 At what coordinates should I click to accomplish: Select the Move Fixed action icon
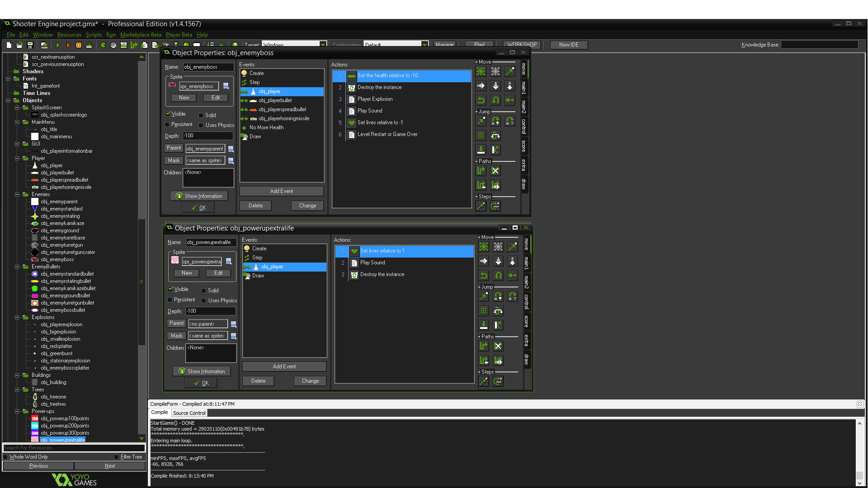tap(481, 71)
